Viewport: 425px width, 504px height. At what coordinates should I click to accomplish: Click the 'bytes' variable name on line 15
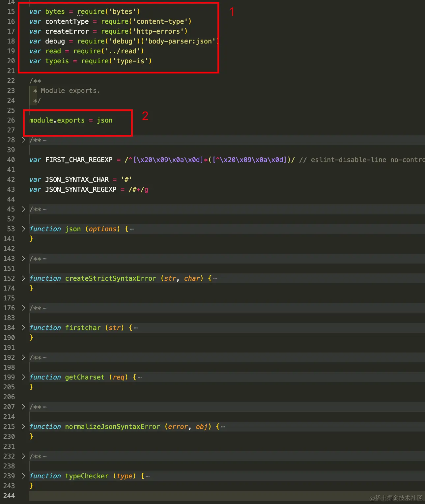click(x=55, y=12)
